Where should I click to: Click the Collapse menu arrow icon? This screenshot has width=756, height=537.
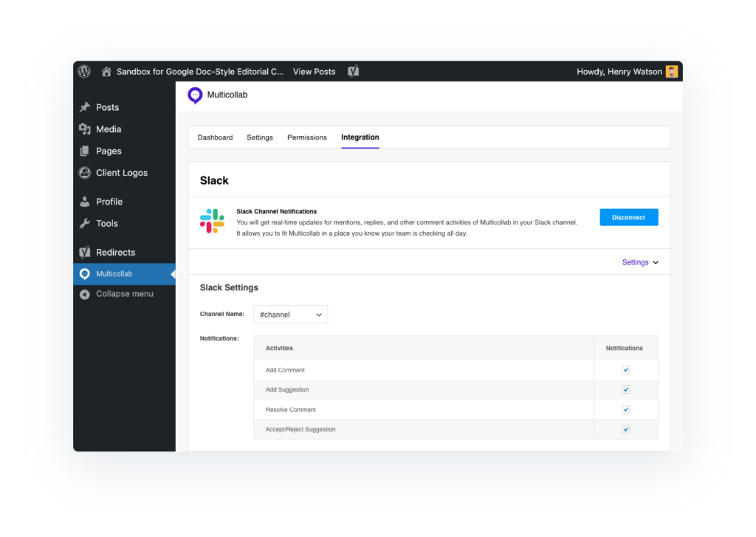point(85,294)
